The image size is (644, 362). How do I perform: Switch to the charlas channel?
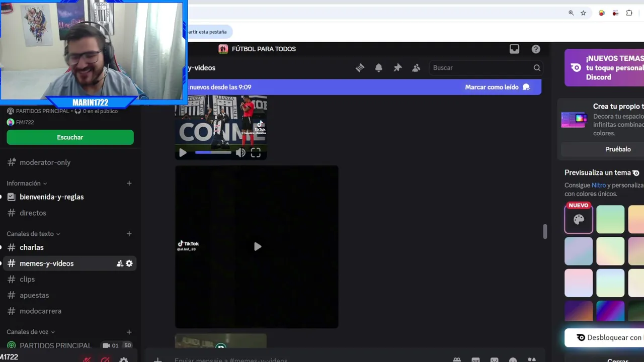tap(70, 247)
